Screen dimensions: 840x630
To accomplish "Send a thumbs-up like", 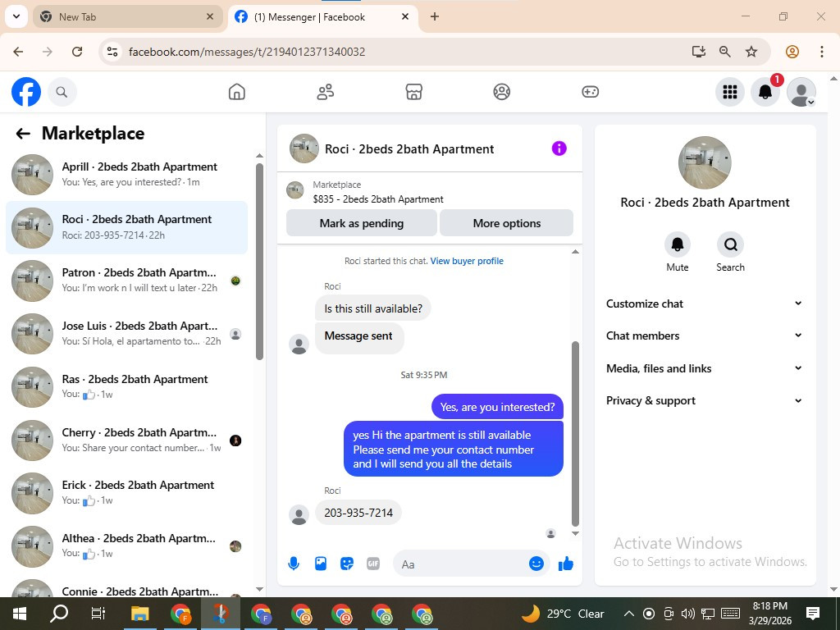I will (566, 564).
